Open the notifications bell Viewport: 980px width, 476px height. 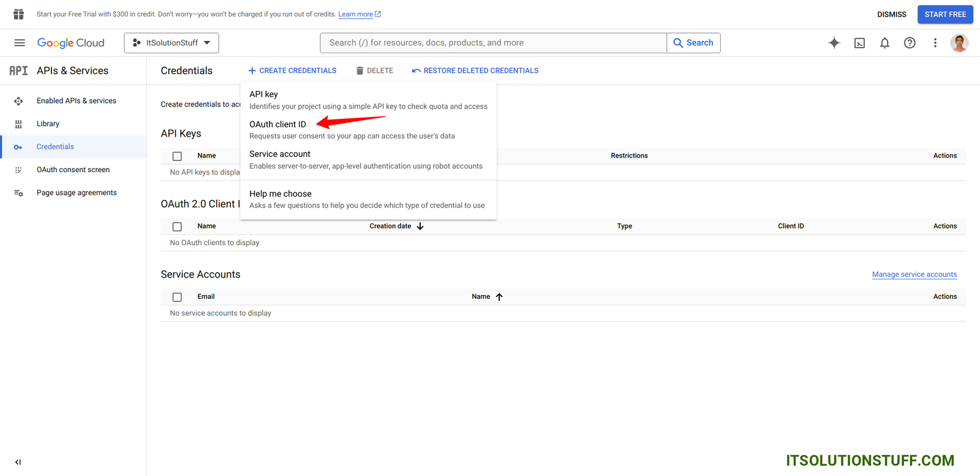coord(884,43)
